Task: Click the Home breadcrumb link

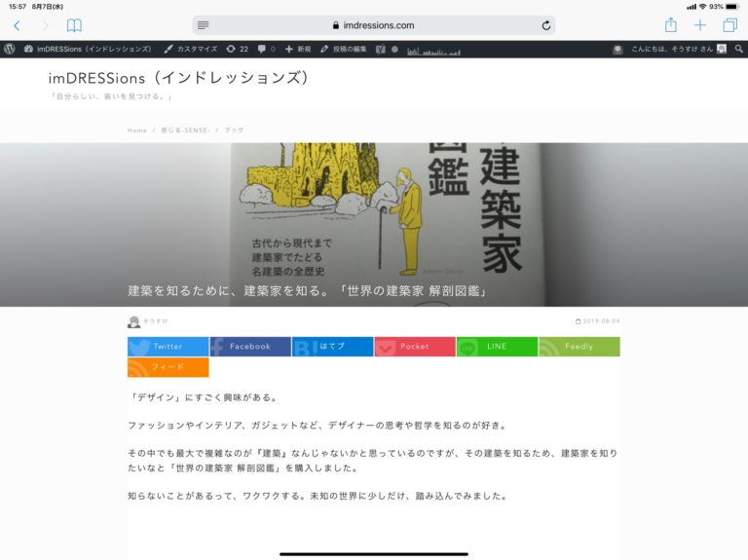Action: click(x=137, y=131)
